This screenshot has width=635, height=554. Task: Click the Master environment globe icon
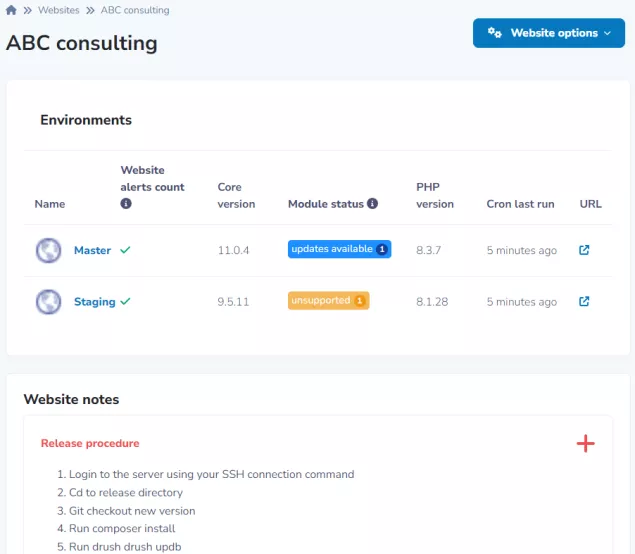[x=48, y=250]
